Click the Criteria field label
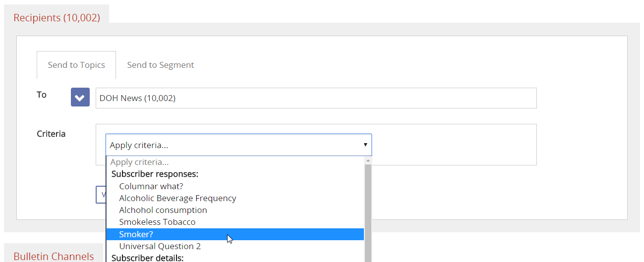The width and height of the screenshot is (644, 262). pyautogui.click(x=51, y=134)
